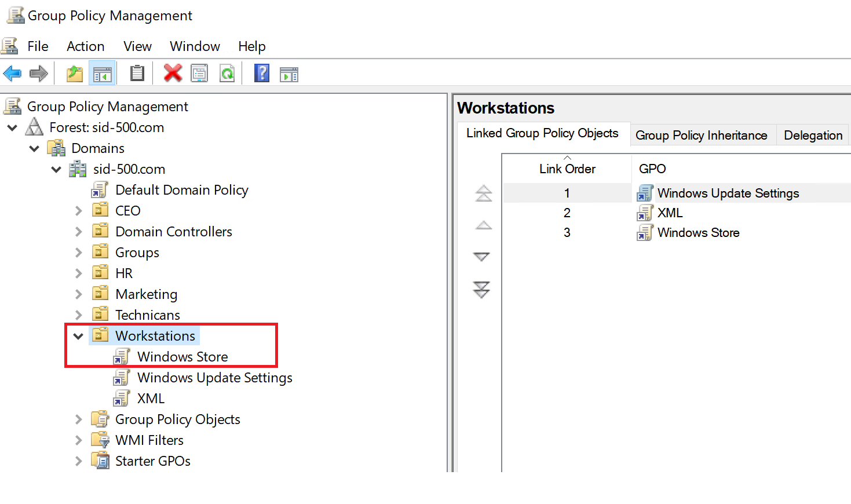Select Default Domain Policy in the tree

[x=181, y=190]
